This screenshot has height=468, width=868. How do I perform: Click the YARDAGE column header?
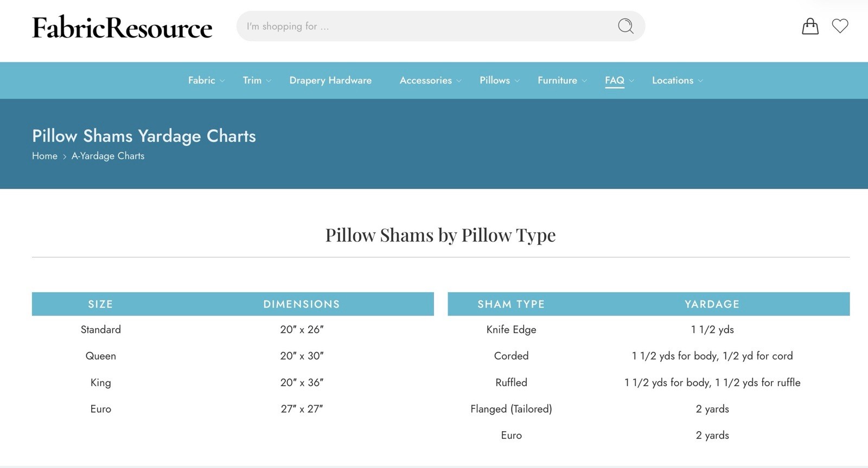coord(712,304)
